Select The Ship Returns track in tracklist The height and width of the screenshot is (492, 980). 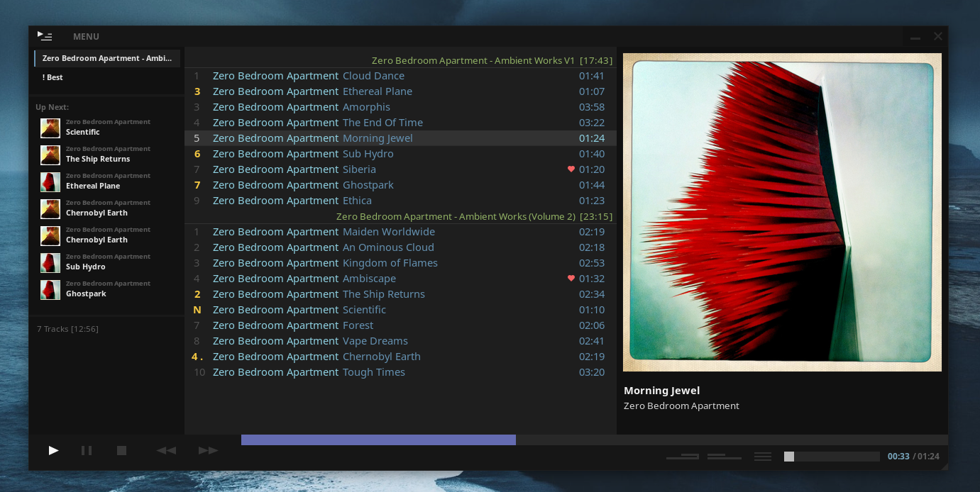tap(401, 294)
